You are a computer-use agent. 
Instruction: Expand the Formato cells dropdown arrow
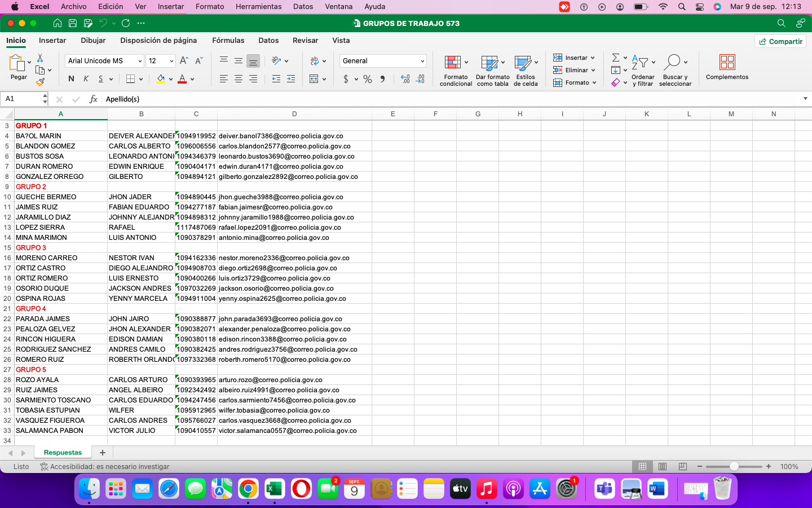pos(594,82)
